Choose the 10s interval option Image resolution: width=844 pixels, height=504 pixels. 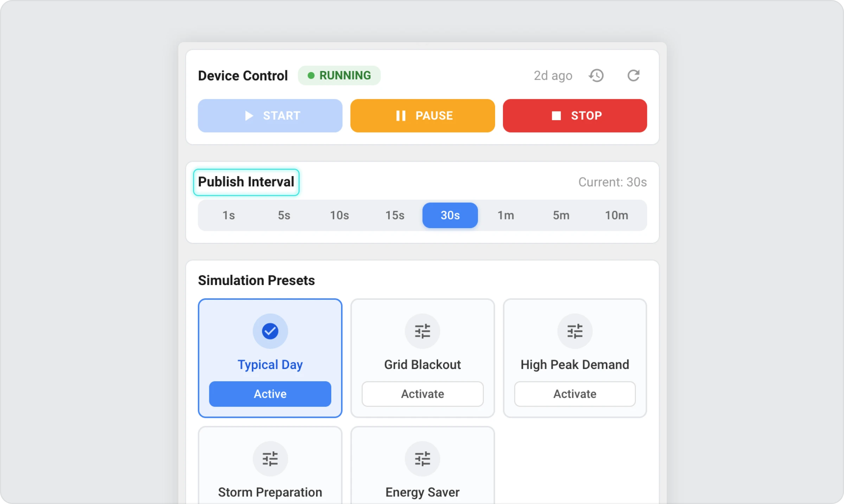coord(339,215)
